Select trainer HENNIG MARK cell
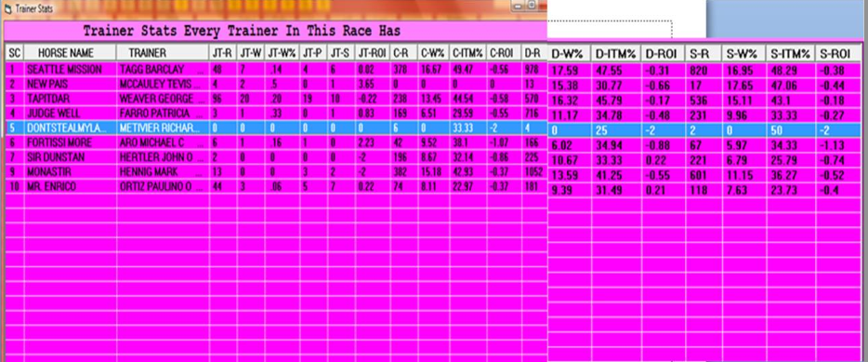Screen dimensions: 868x362 (x=163, y=172)
